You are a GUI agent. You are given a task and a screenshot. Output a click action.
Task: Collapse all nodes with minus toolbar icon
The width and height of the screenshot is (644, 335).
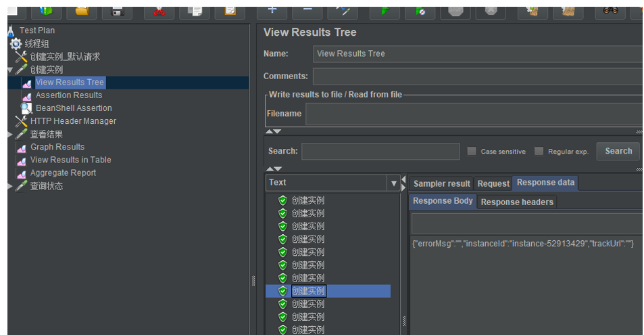307,12
